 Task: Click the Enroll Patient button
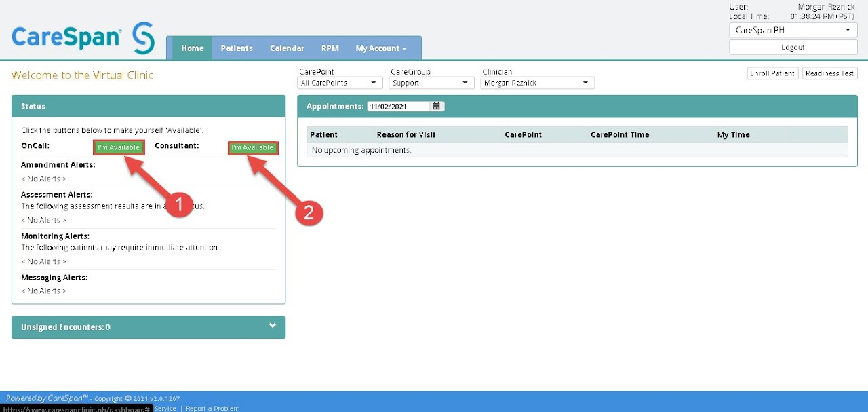[772, 73]
